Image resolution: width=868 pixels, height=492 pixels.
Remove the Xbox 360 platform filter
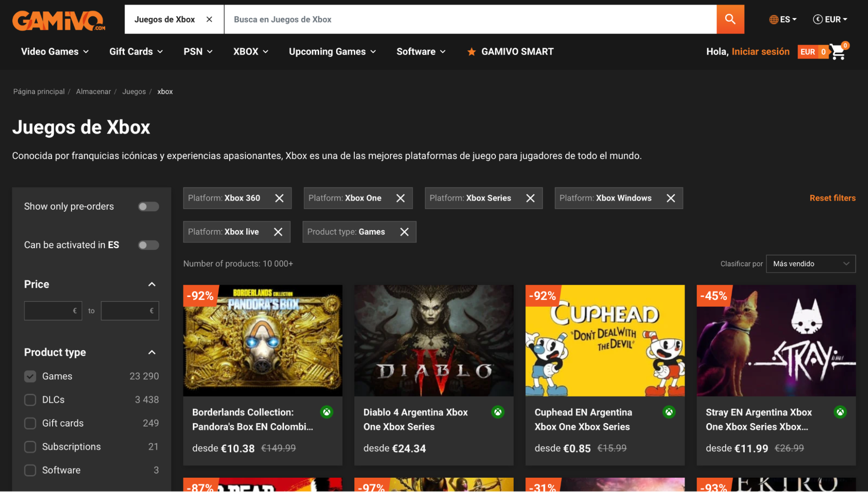tap(279, 198)
